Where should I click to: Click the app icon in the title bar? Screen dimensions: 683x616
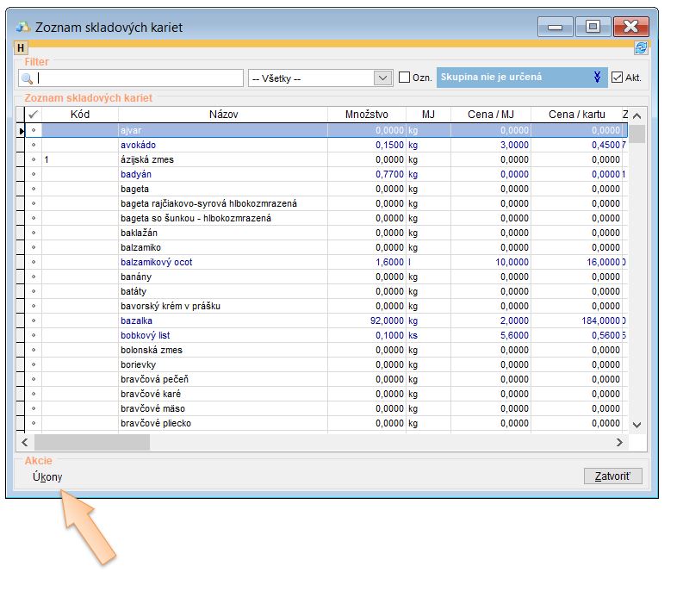click(x=23, y=27)
